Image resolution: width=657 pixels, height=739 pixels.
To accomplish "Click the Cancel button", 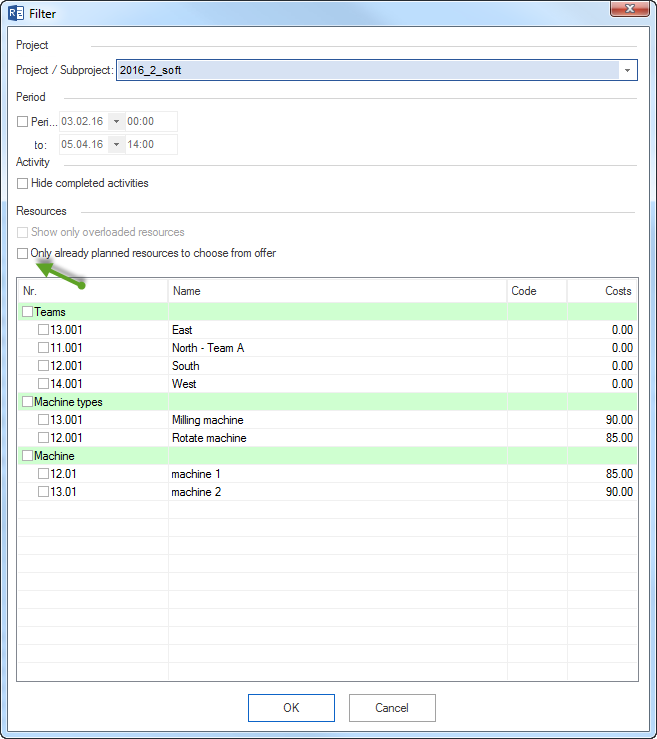I will (392, 708).
